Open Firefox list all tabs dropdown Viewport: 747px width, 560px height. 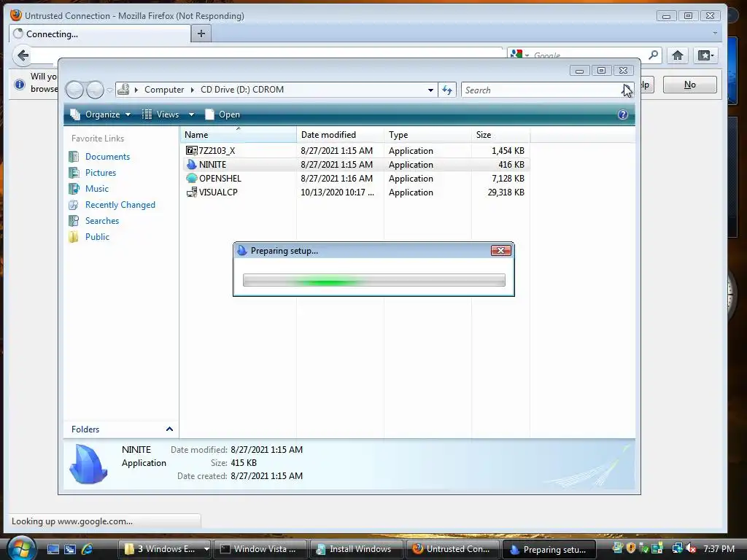tap(715, 34)
